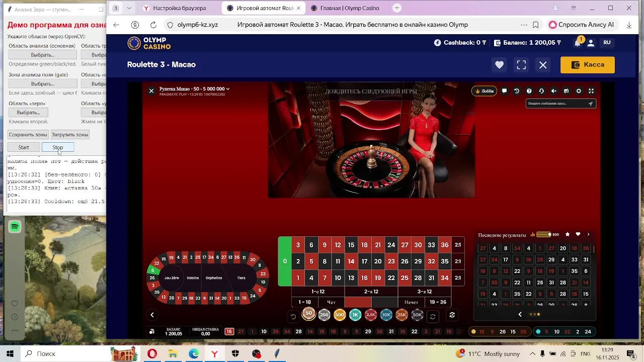Screen dimensions: 644x362
Task: Bet on Чет (even)
Action: (x=331, y=302)
